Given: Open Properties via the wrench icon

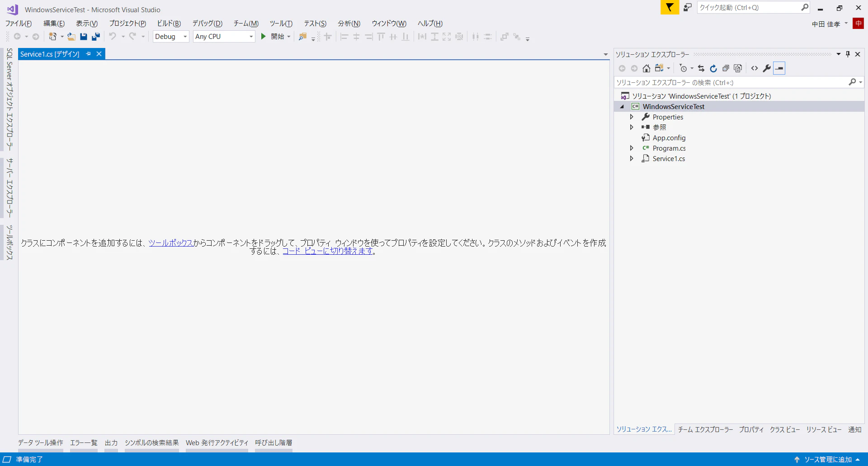Looking at the screenshot, I should click(767, 68).
